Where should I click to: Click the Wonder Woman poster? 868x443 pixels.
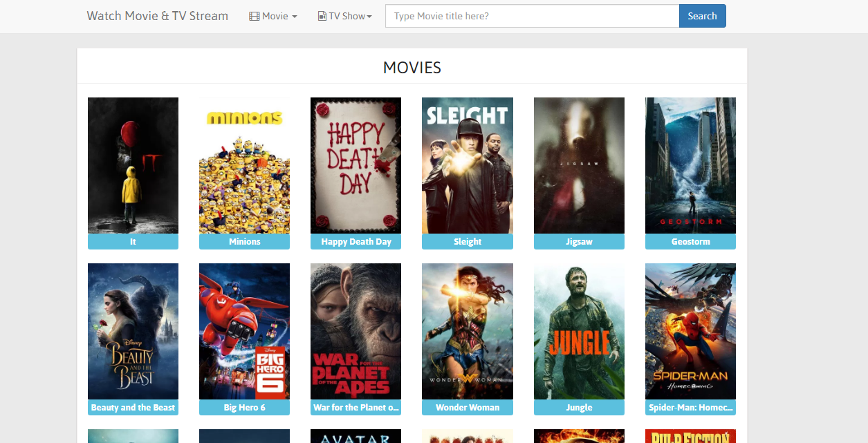coord(467,331)
